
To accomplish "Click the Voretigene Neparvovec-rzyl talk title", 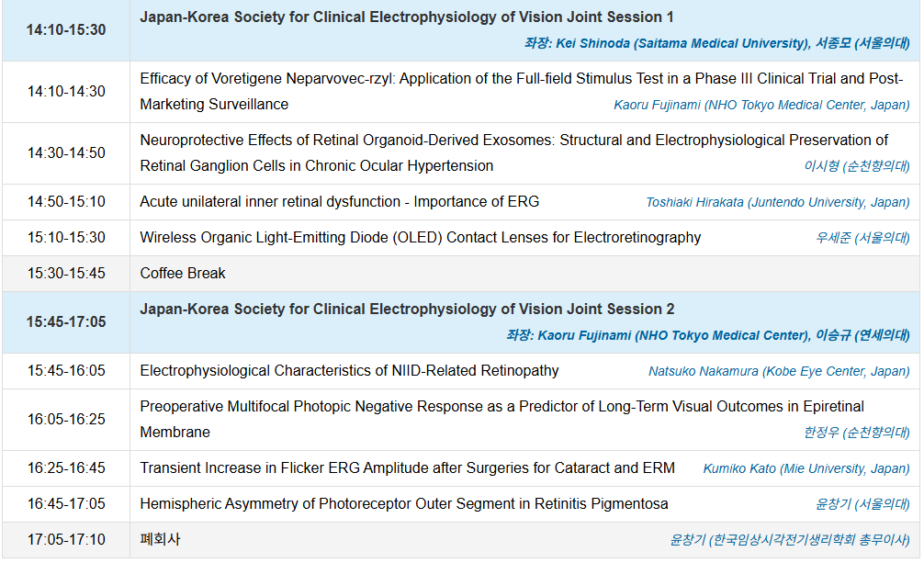I will [x=521, y=79].
